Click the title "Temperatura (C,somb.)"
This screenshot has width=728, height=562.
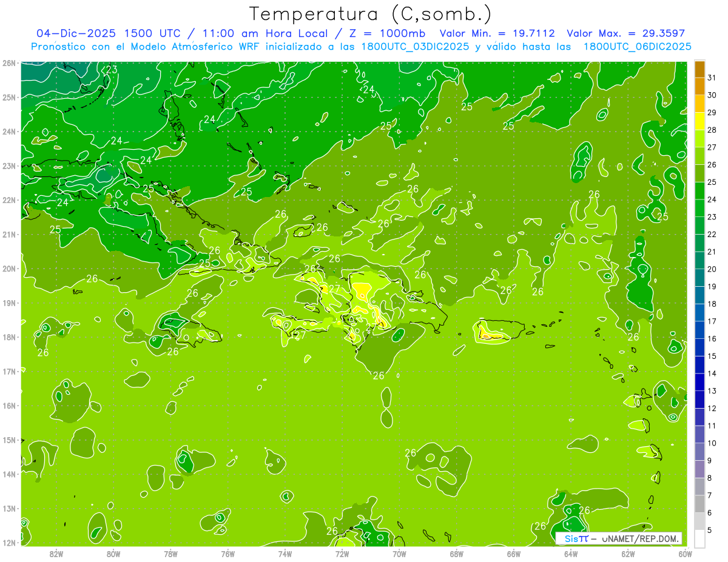pos(370,15)
